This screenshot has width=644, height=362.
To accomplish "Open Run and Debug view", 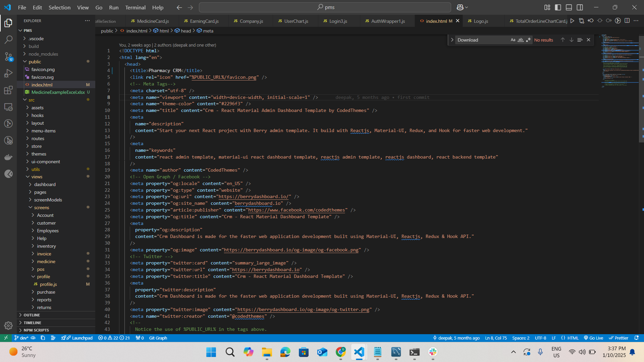I will pos(8,73).
